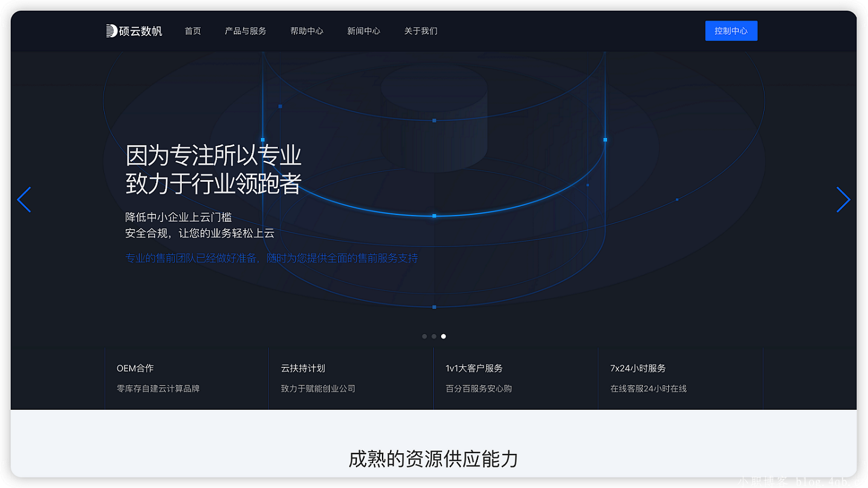This screenshot has width=868, height=488.
Task: Advance carousel with right arrow
Action: tap(843, 200)
